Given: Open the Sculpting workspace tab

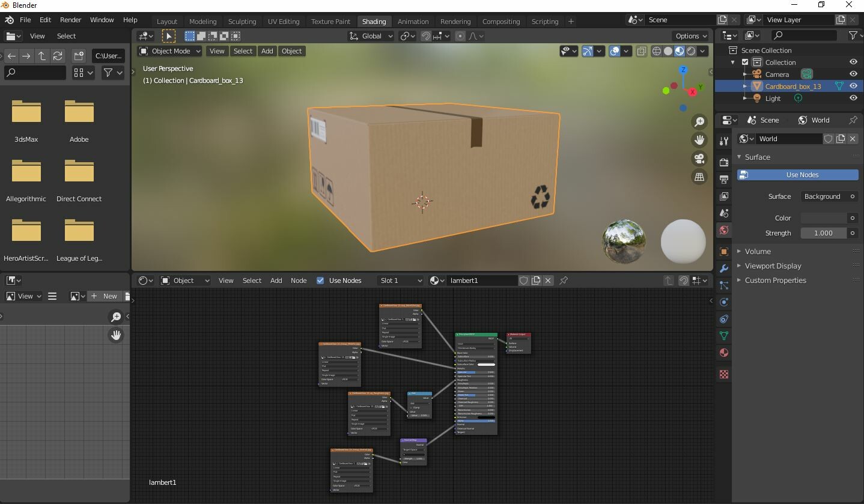Looking at the screenshot, I should tap(242, 22).
